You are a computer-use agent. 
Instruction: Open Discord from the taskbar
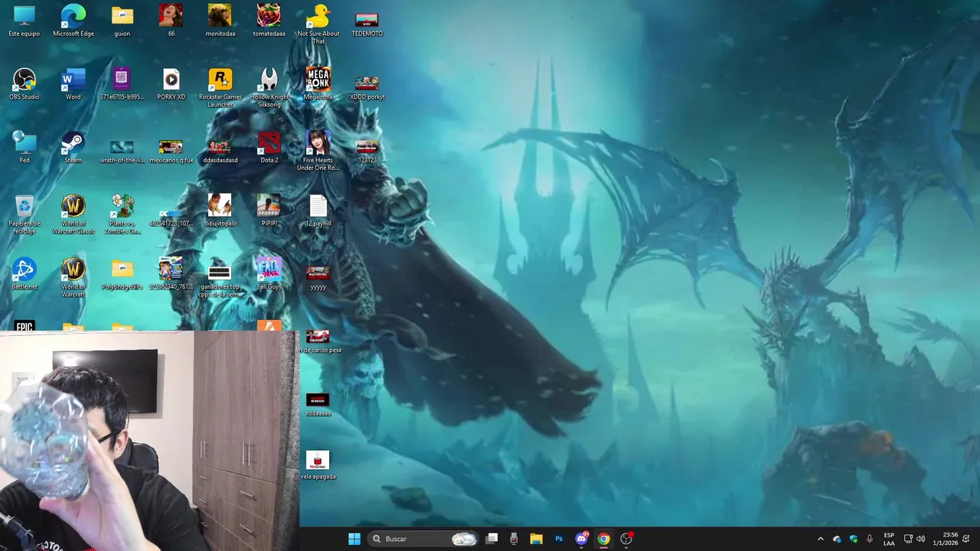tap(581, 539)
